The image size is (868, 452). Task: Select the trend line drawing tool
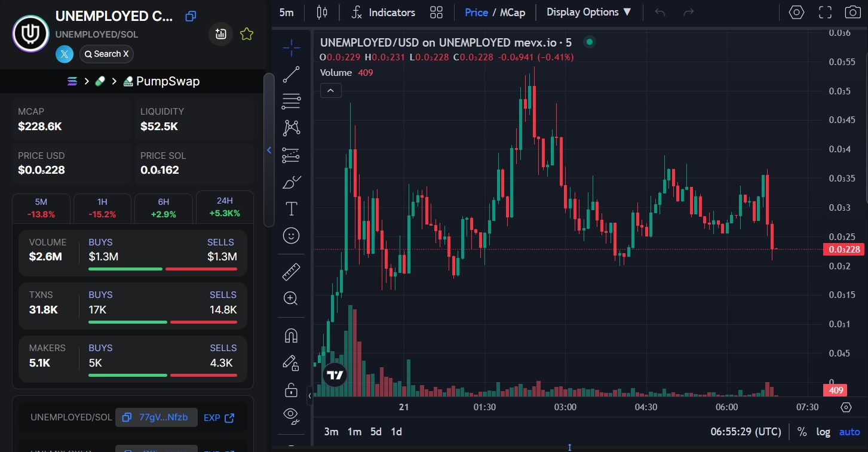(x=291, y=75)
